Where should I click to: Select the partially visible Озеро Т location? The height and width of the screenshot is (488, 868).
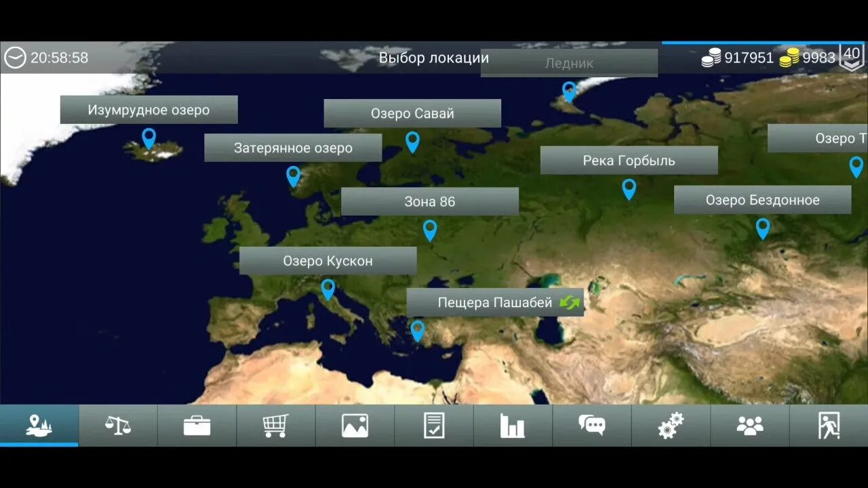[818, 138]
